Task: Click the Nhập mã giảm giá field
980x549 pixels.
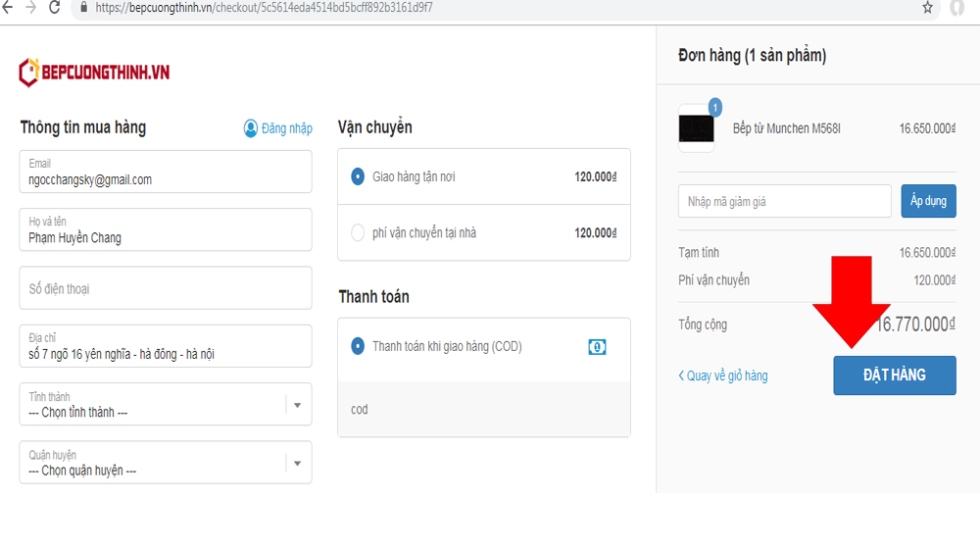Action: (x=784, y=201)
